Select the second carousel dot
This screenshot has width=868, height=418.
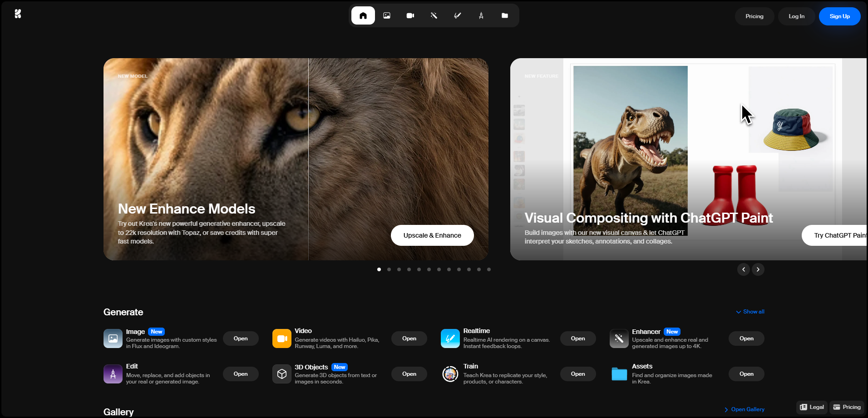pyautogui.click(x=389, y=269)
